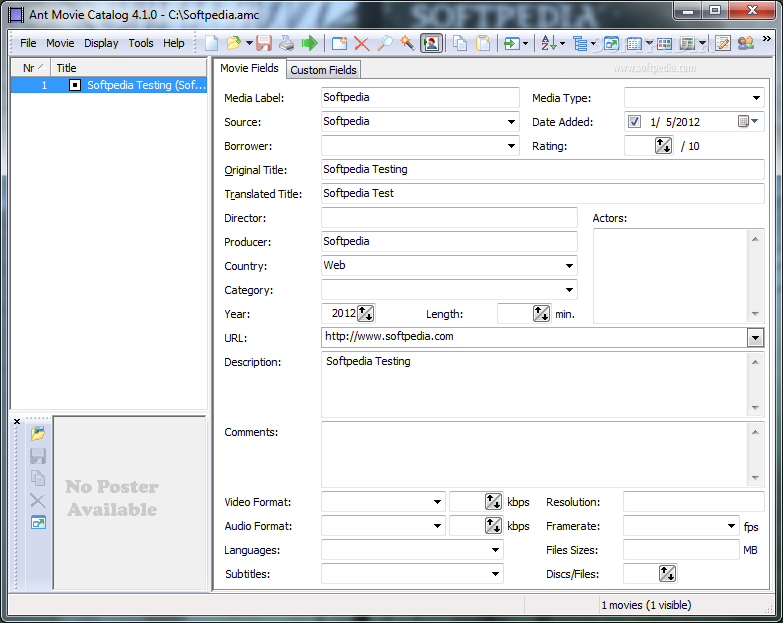Viewport: 783px width, 623px height.
Task: Click the poster panel delete X icon
Action: [38, 501]
